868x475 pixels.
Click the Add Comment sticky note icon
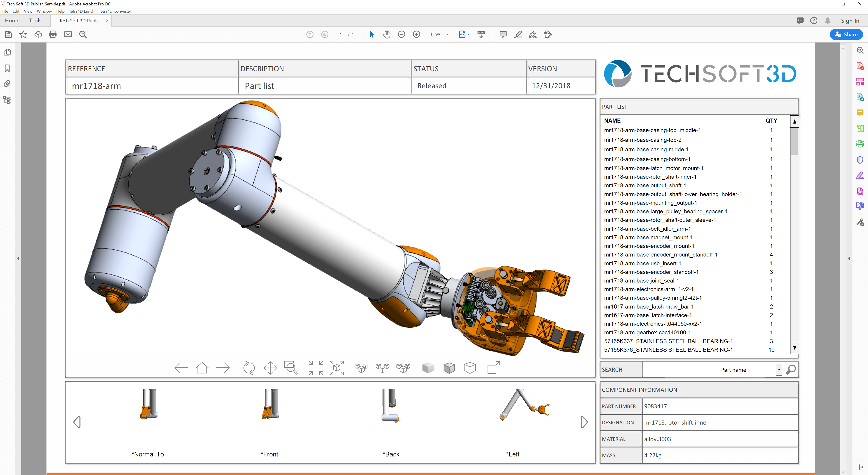click(503, 34)
